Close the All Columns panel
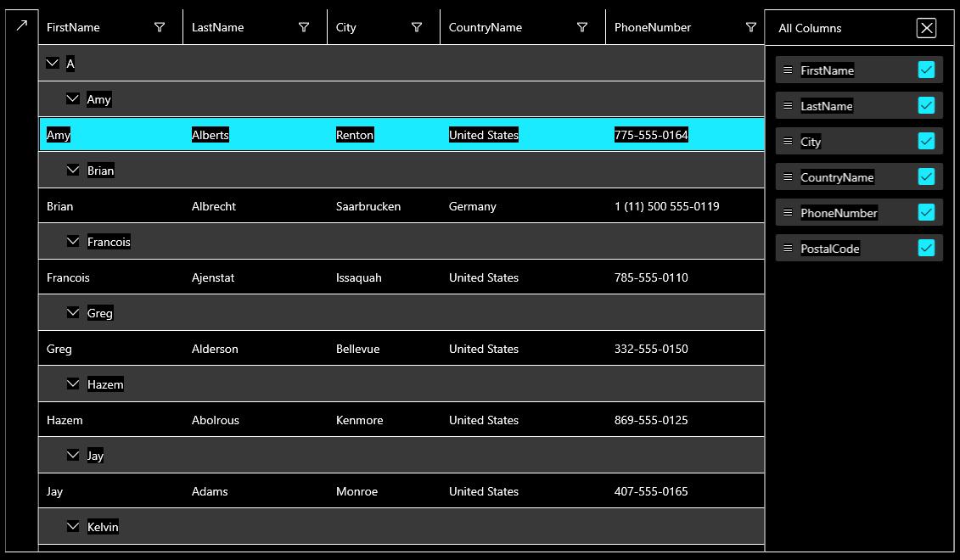Screen dimensions: 960x560 point(926,28)
